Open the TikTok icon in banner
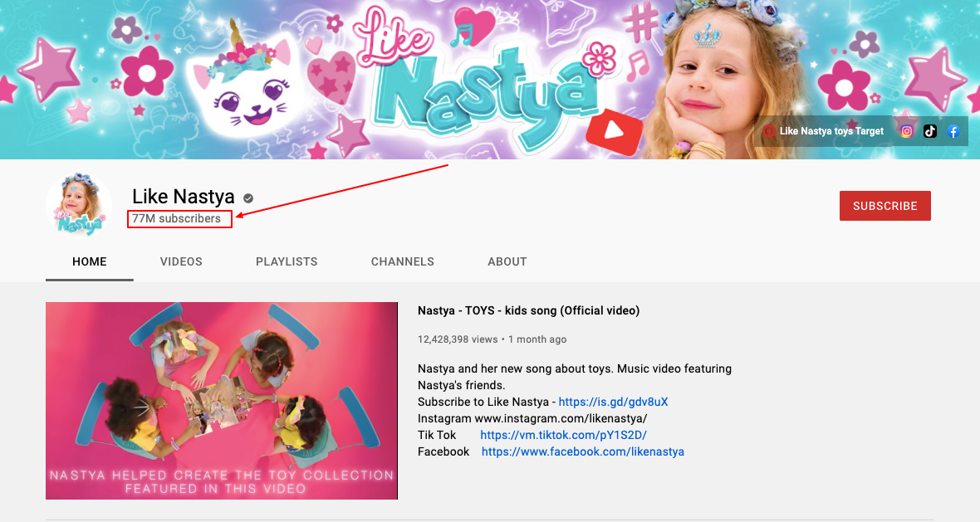 [x=930, y=131]
